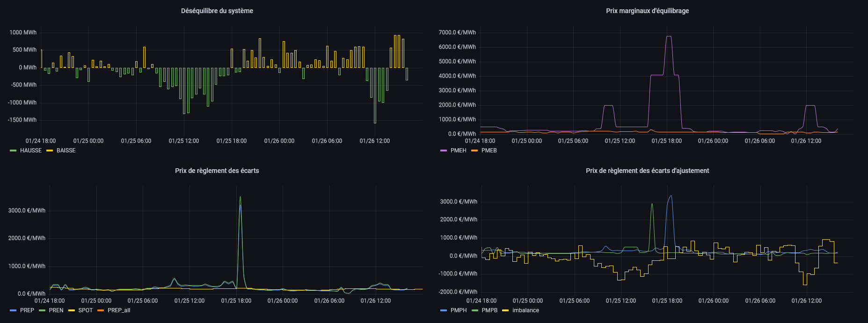
Task: Click the green PREN spike above 3000 €/MWh
Action: click(x=240, y=197)
